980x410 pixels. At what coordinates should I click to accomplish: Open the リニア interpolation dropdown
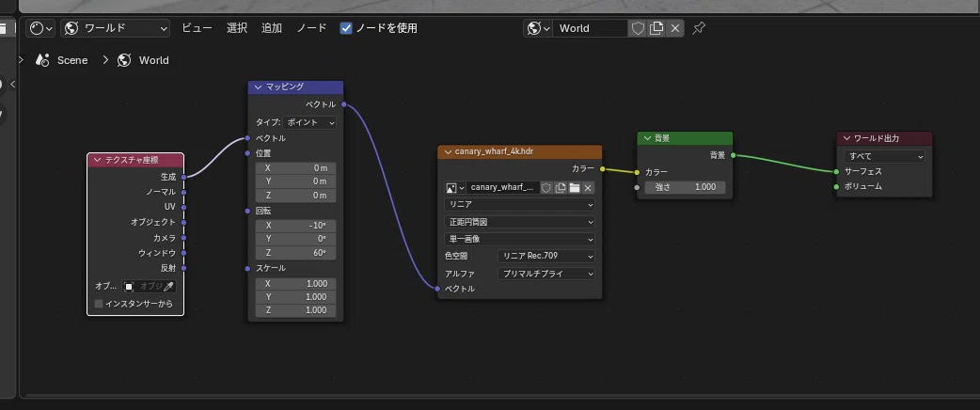(x=519, y=204)
